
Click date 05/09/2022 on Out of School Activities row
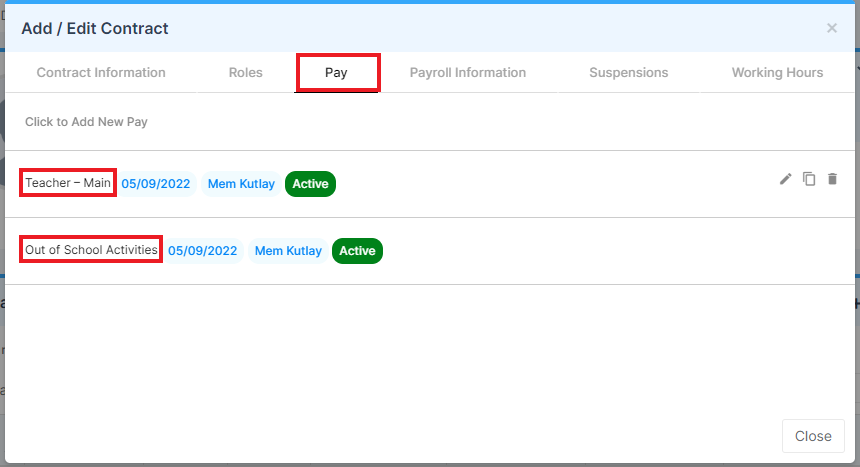(x=202, y=251)
